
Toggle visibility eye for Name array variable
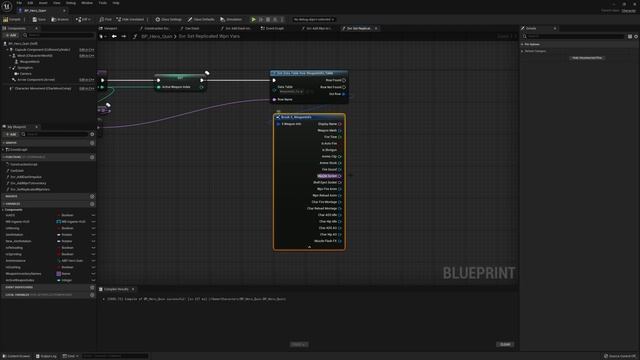point(93,274)
